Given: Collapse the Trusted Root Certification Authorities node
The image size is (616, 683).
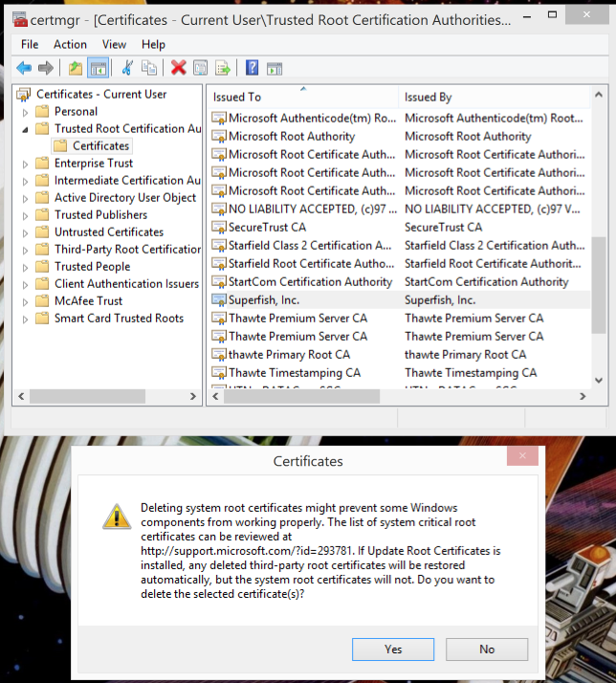Looking at the screenshot, I should coord(26,129).
